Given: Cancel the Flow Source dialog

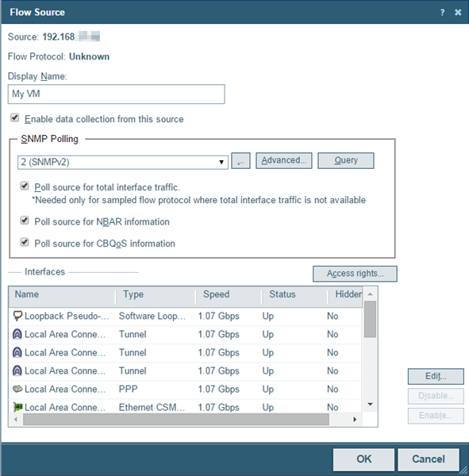Looking at the screenshot, I should 429,459.
